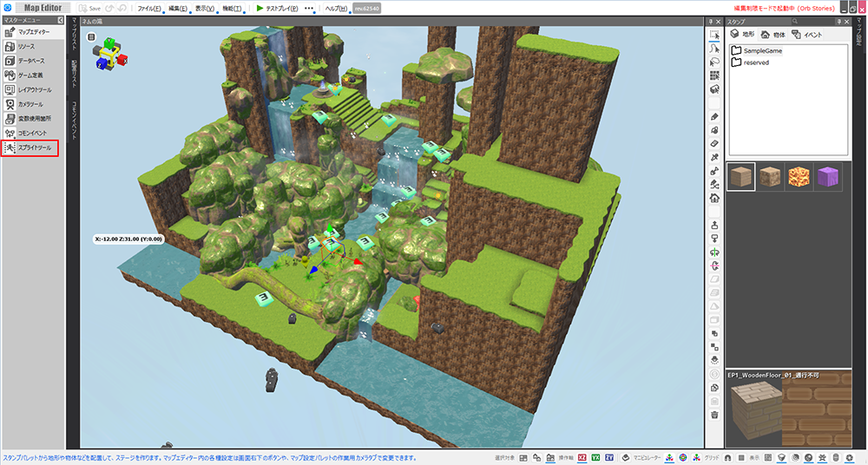Select the pencil draw tool
868x465 pixels.
pos(714,115)
